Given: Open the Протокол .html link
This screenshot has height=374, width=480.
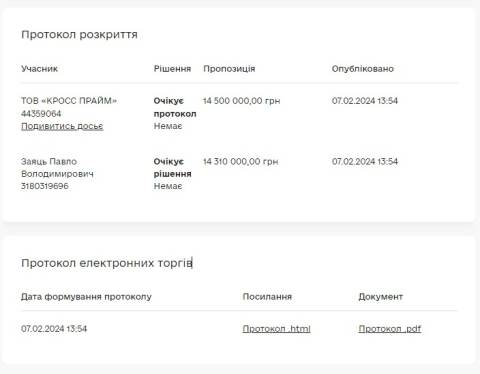Looking at the screenshot, I should [276, 329].
